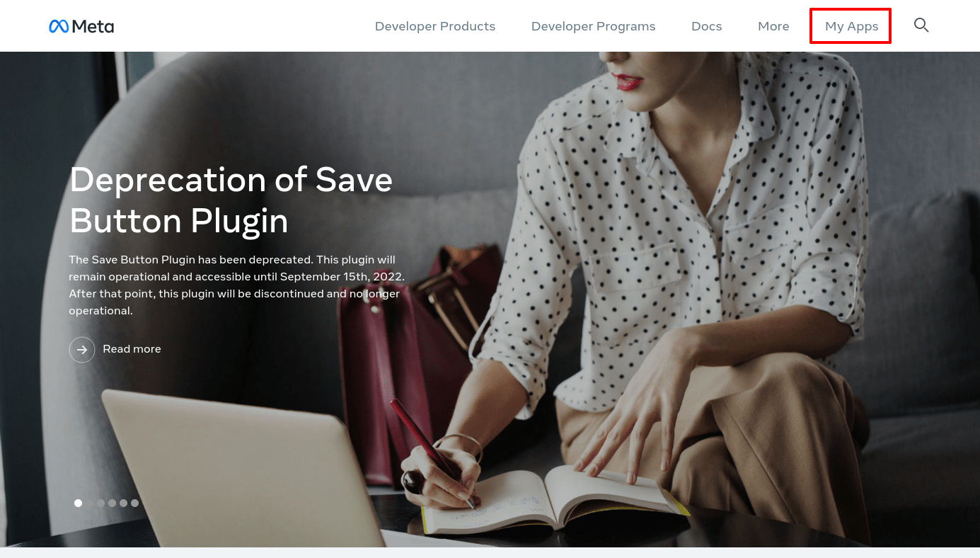Select the last carousel dot indicator

[135, 503]
